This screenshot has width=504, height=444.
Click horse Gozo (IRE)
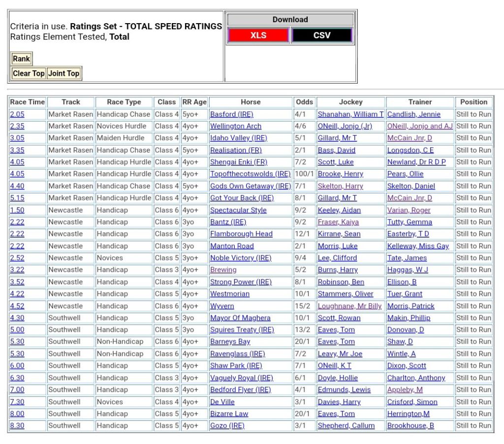point(227,425)
